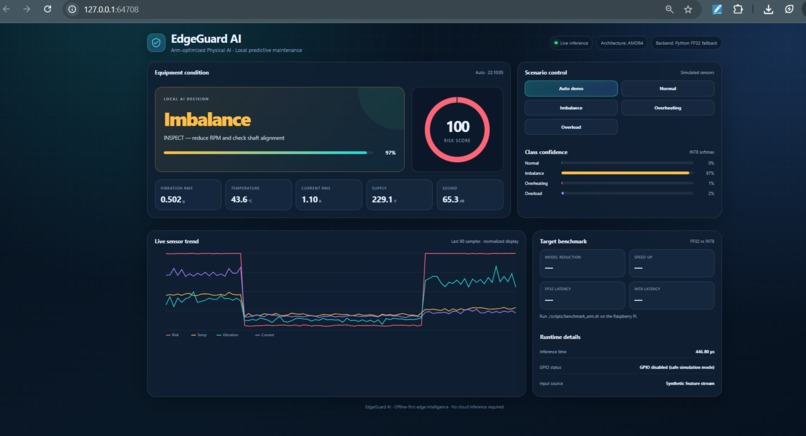The image size is (806, 436).
Task: Click the zoom magnifier icon in the address bar
Action: [669, 9]
